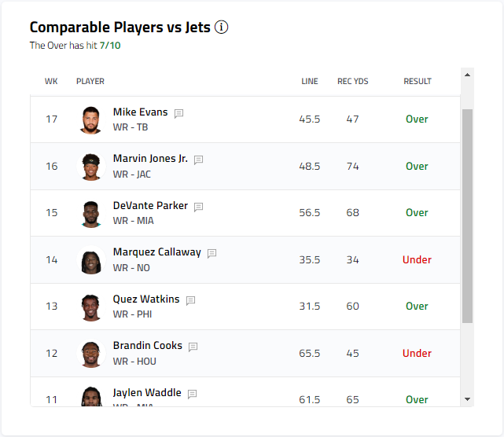Open the note icon next to Mike Evans
The width and height of the screenshot is (504, 437).
pyautogui.click(x=178, y=113)
